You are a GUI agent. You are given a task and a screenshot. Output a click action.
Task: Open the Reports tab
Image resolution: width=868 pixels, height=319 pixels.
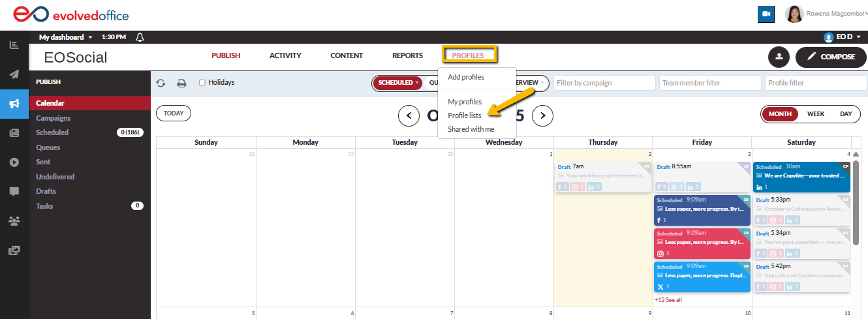click(407, 55)
